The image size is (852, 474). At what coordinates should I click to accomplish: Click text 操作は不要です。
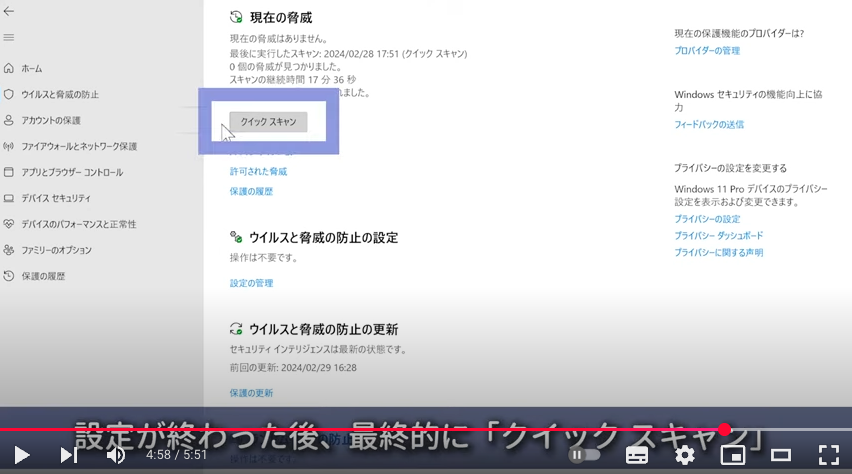tap(264, 258)
